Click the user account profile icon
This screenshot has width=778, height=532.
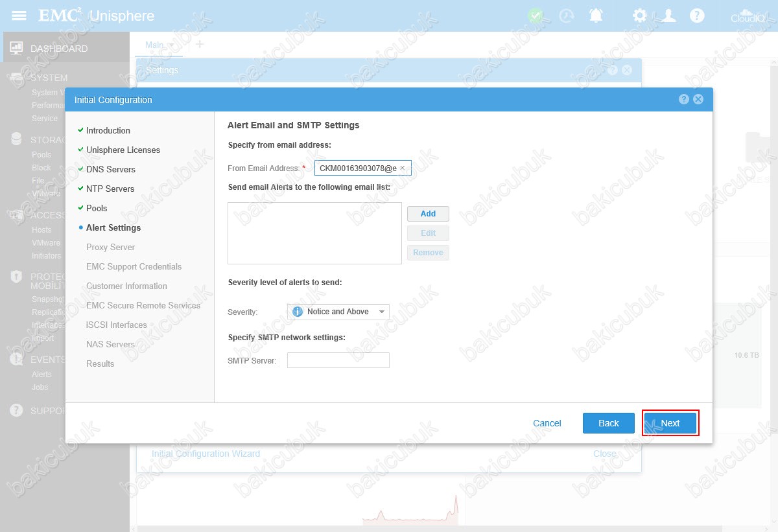(x=668, y=16)
